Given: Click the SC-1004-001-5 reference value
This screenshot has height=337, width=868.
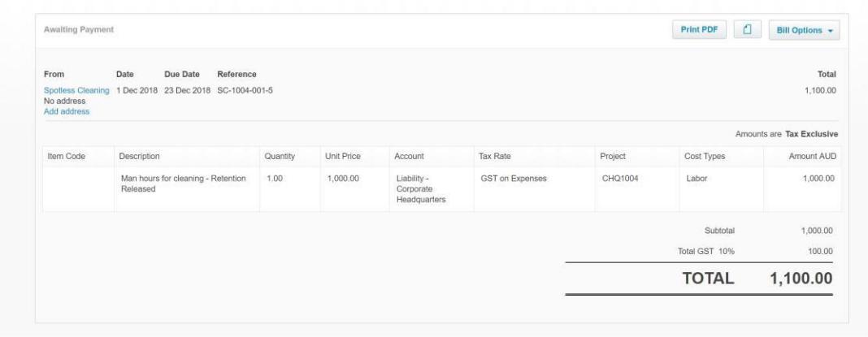Looking at the screenshot, I should pos(245,89).
